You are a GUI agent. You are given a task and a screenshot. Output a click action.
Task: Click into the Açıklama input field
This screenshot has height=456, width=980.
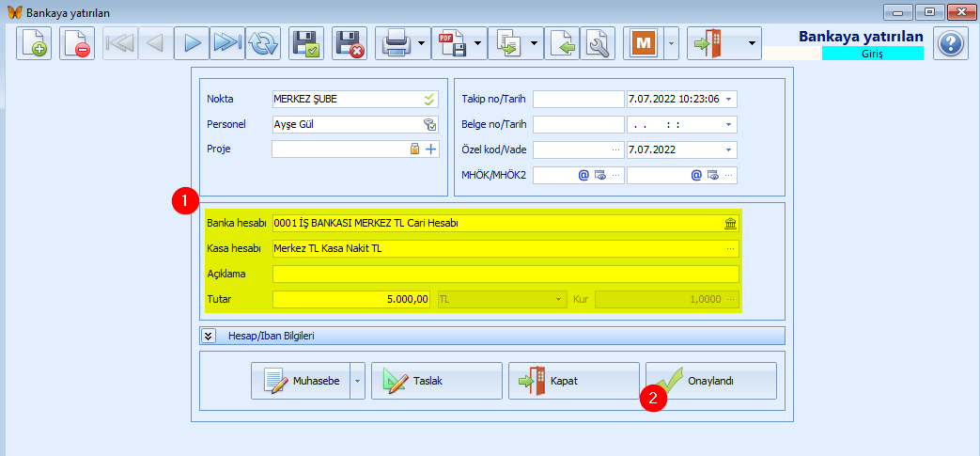[505, 275]
